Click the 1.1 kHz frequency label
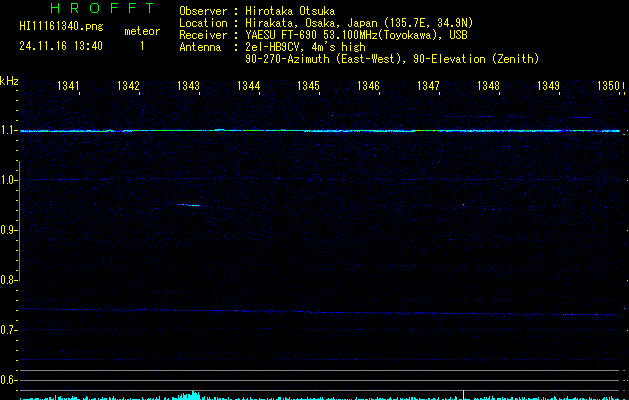The width and height of the screenshot is (629, 400). click(8, 130)
